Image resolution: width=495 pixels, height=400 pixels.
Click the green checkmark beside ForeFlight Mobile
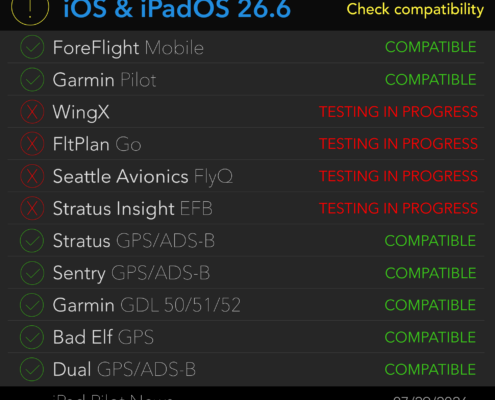32,47
